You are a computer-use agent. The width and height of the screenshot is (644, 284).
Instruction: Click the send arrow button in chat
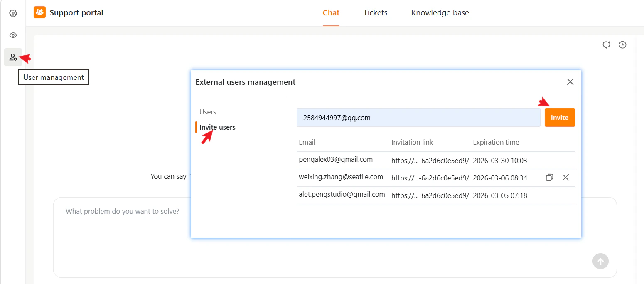click(x=600, y=261)
